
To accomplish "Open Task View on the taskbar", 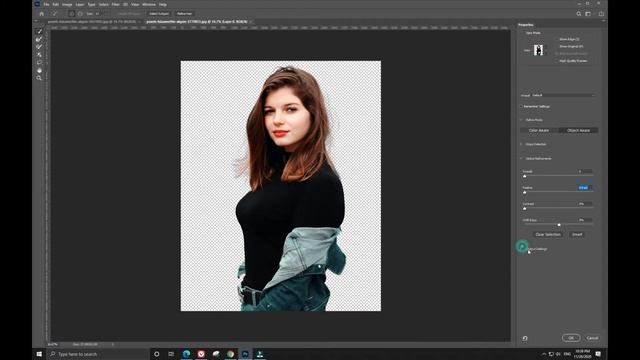I will [x=171, y=354].
